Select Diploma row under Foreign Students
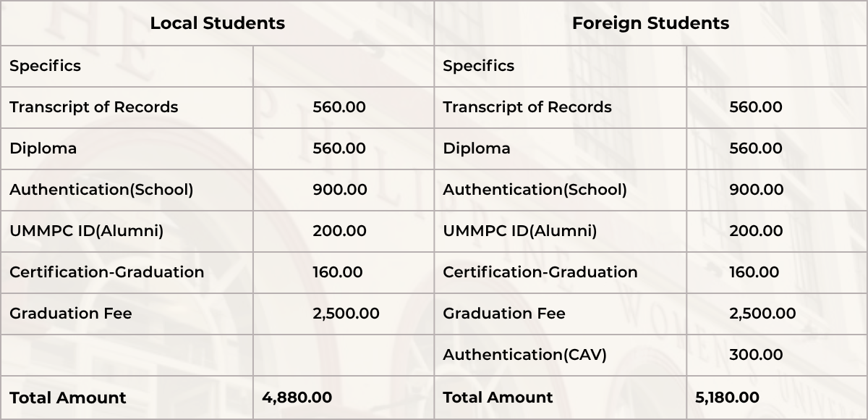The image size is (868, 420). [476, 148]
